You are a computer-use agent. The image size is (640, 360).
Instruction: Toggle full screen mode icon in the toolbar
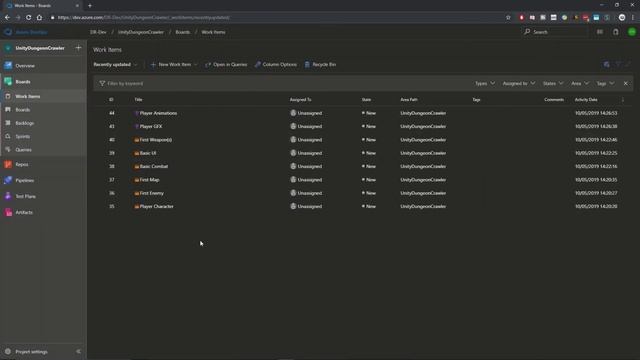(x=629, y=64)
